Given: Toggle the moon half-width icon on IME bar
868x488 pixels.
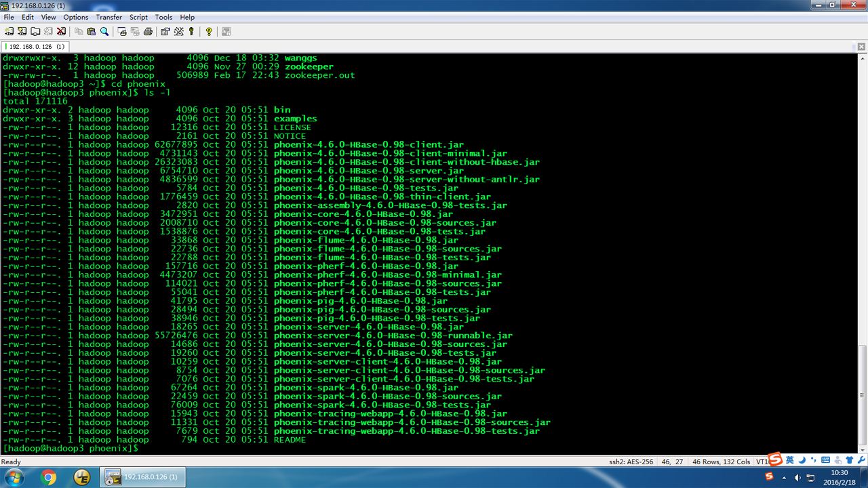Looking at the screenshot, I should point(801,460).
